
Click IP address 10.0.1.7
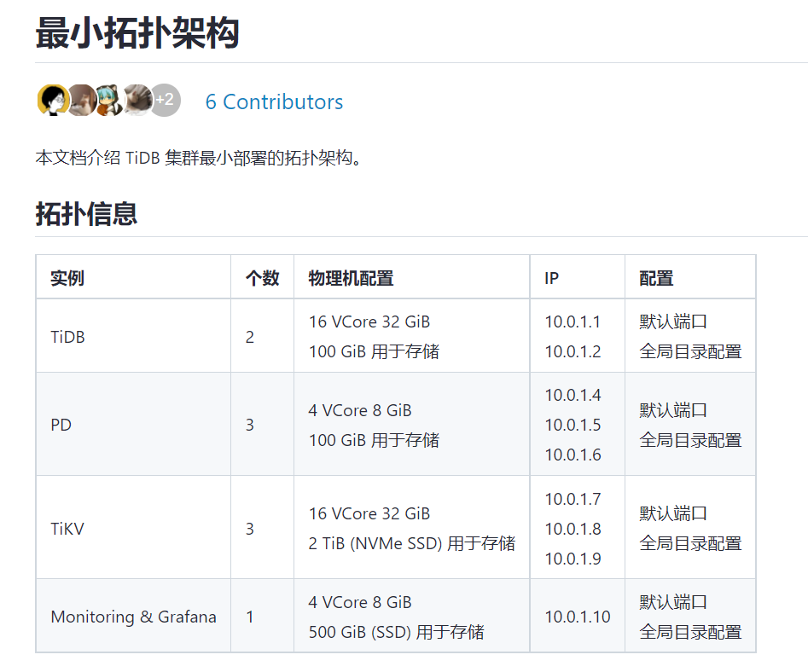pos(573,499)
